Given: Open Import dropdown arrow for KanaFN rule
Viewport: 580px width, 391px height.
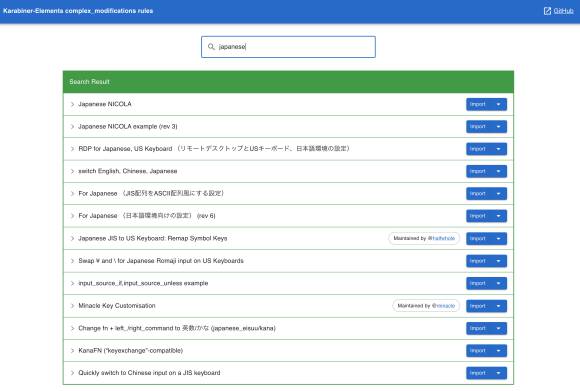Looking at the screenshot, I should [498, 351].
